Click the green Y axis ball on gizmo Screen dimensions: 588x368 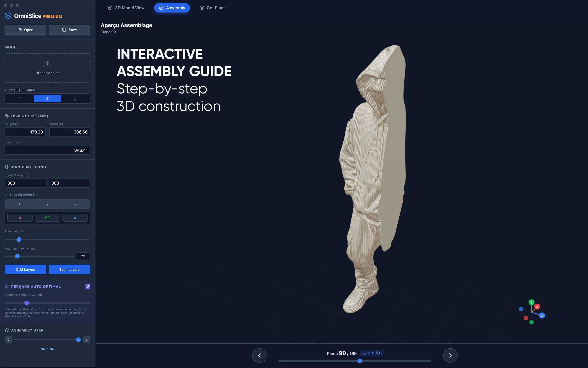[531, 302]
